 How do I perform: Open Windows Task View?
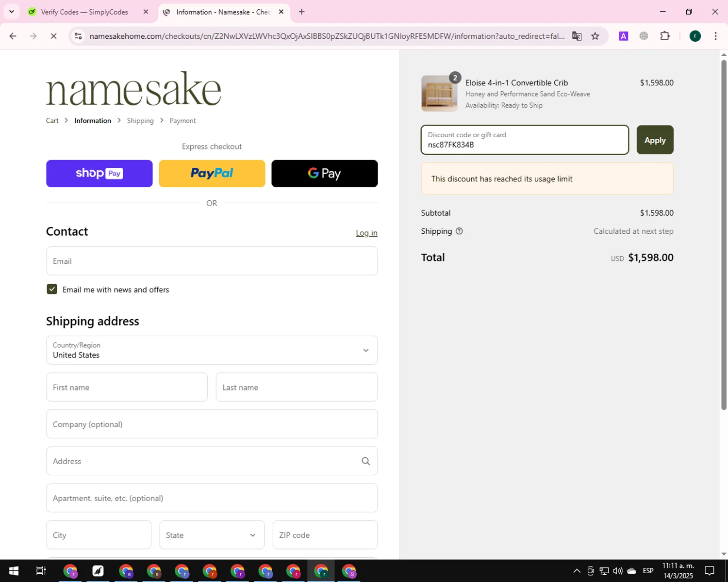tap(41, 571)
